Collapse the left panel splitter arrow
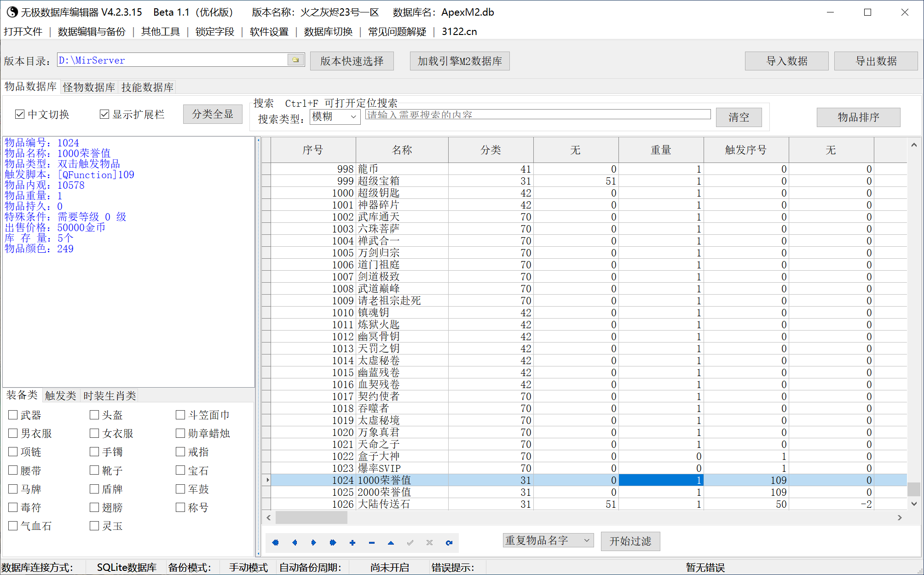 pyautogui.click(x=258, y=140)
